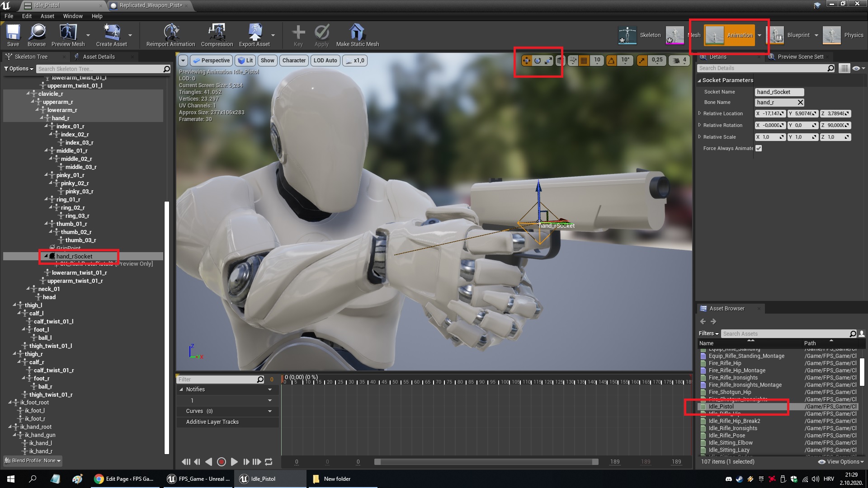The width and height of the screenshot is (868, 488).
Task: Click the Lit view mode button
Action: (245, 61)
